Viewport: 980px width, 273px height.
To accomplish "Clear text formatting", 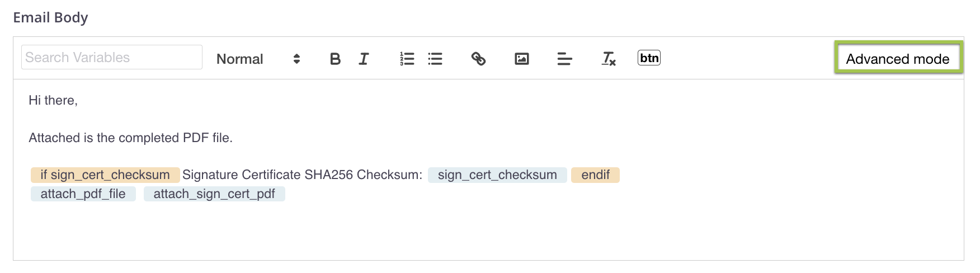I will click(608, 59).
